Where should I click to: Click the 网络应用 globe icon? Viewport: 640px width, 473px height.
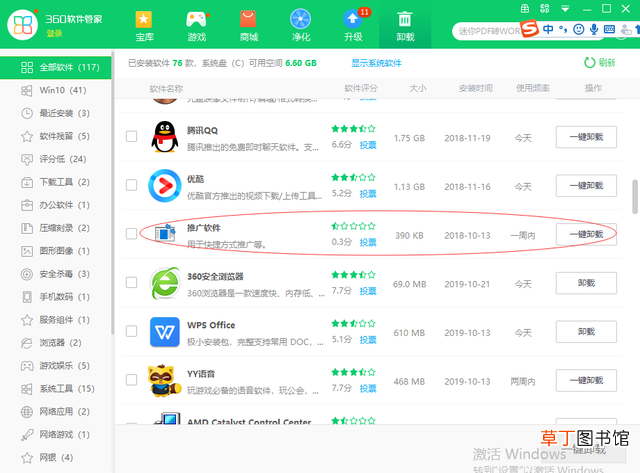[x=27, y=411]
